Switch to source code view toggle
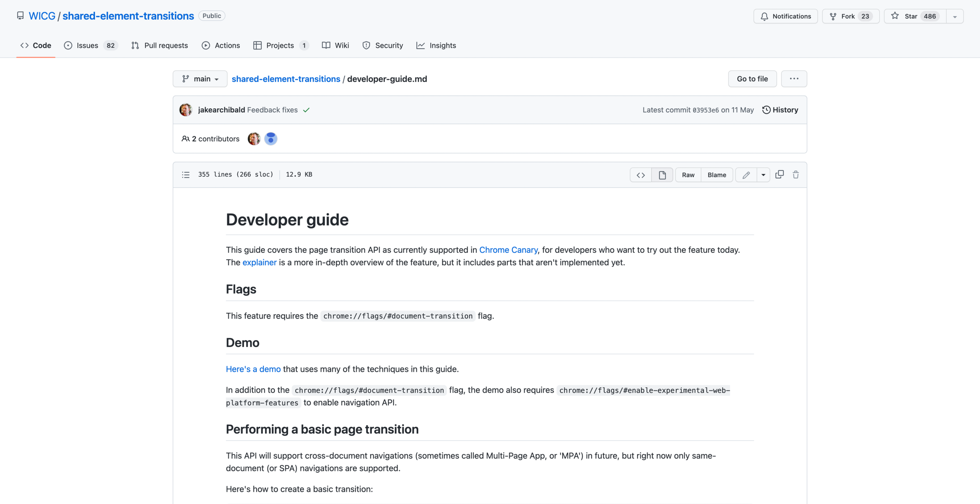 pos(641,175)
